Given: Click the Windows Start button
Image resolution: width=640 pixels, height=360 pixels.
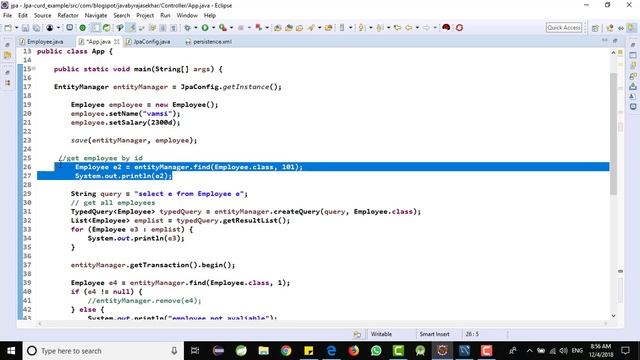Looking at the screenshot, I should pos(11,351).
